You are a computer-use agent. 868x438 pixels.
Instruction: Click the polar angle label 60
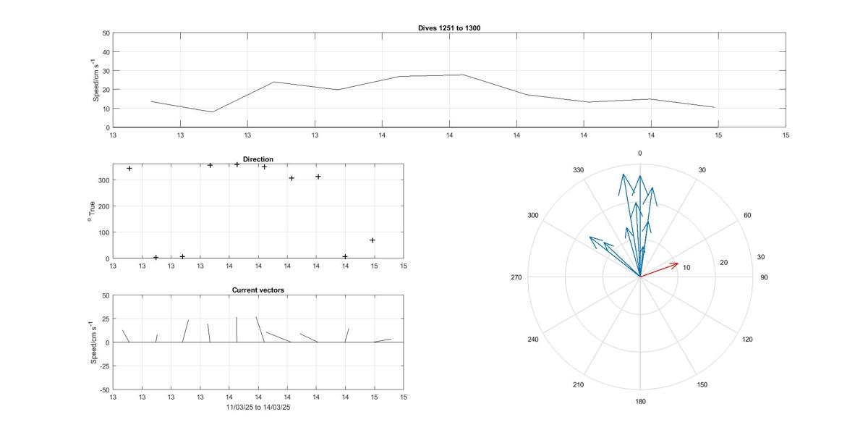747,216
